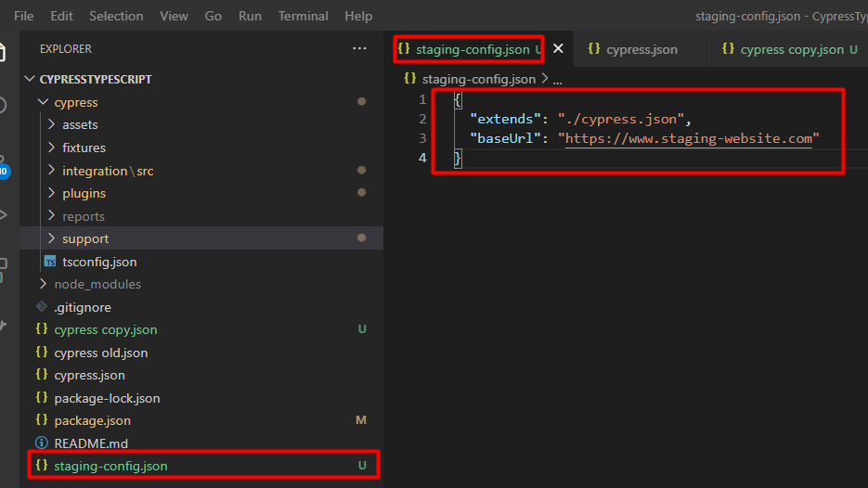The image size is (868, 488).
Task: Open the File menu
Action: coord(24,16)
